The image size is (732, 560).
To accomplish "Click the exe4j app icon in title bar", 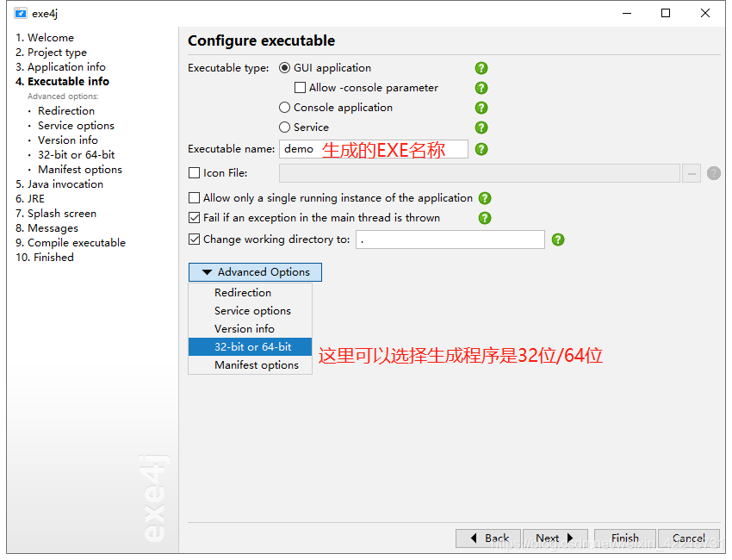I will coord(20,13).
